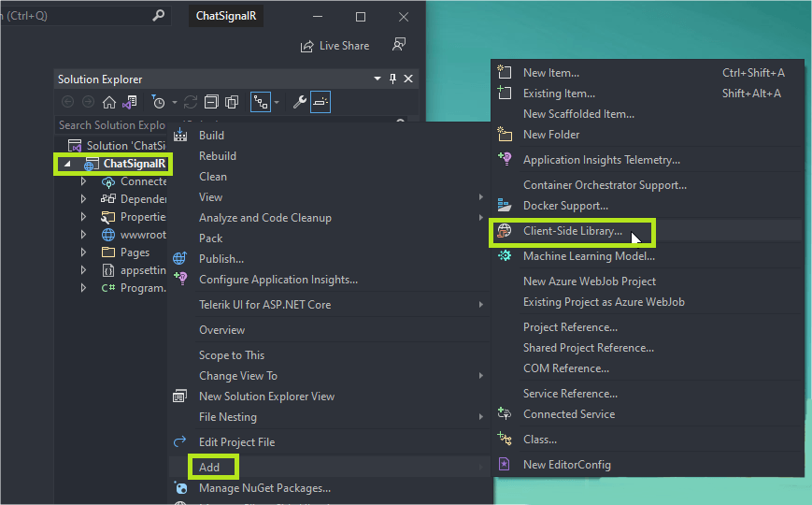Click the Edit Project File arrow icon
The image size is (812, 505).
(x=179, y=441)
